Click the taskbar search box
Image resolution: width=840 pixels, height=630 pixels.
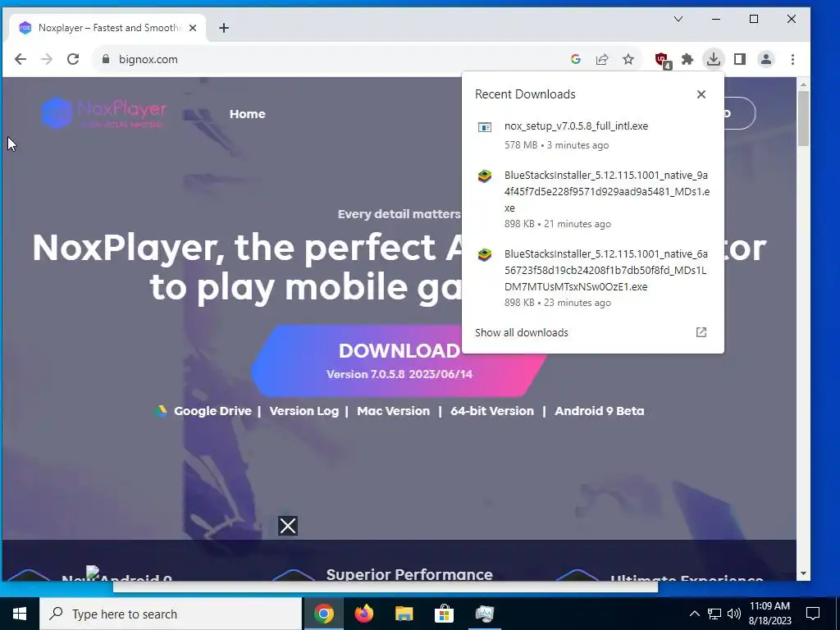click(171, 614)
